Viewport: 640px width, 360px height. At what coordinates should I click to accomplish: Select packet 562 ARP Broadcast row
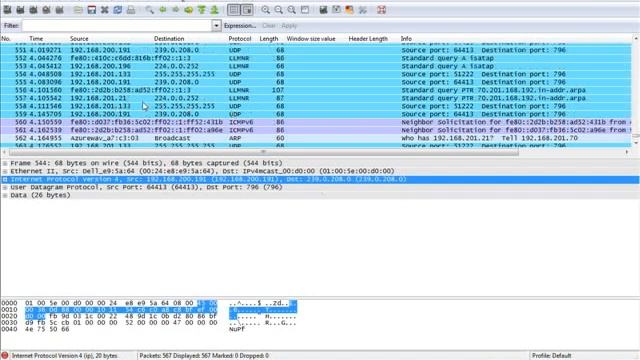pyautogui.click(x=316, y=138)
